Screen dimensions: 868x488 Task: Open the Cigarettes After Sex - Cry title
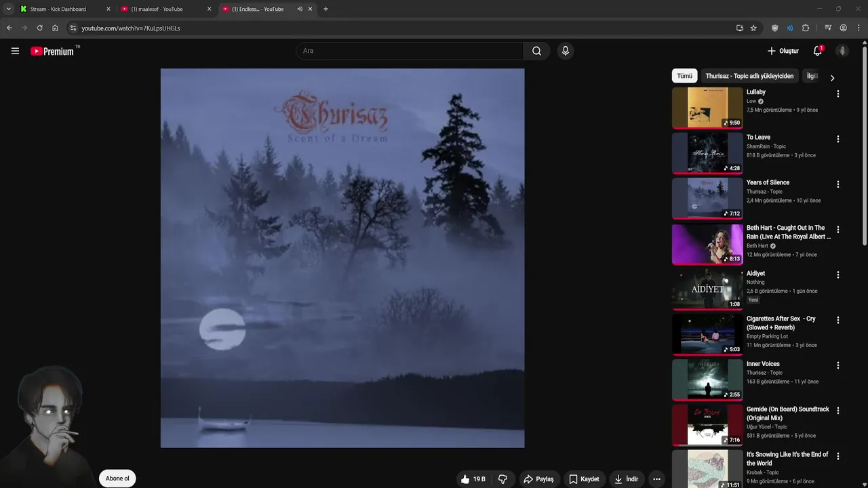pyautogui.click(x=781, y=323)
